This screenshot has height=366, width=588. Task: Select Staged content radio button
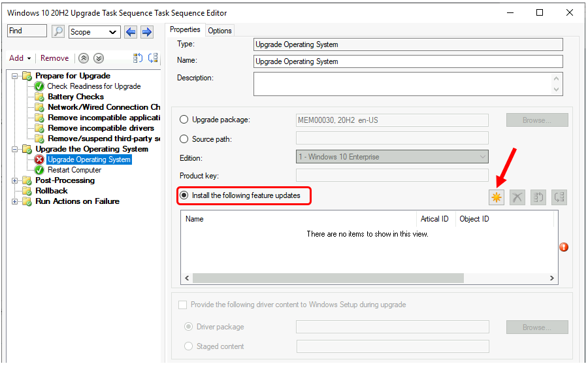188,346
